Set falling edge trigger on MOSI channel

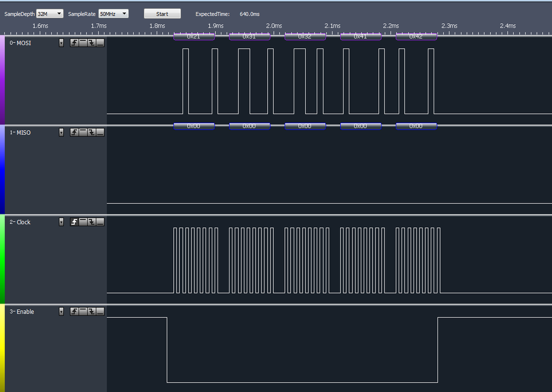tap(92, 43)
